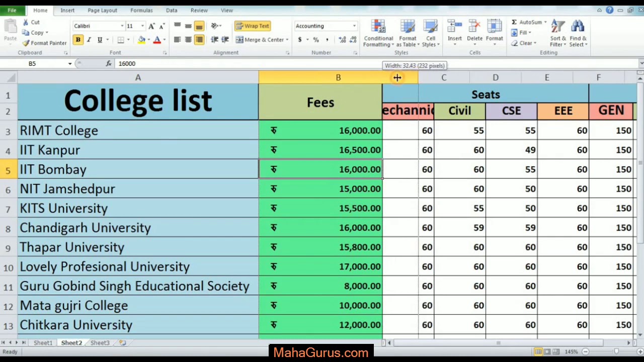The height and width of the screenshot is (362, 644).
Task: Toggle Underline formatting
Action: (100, 40)
